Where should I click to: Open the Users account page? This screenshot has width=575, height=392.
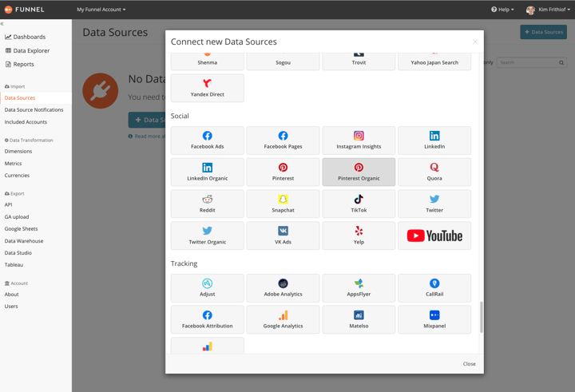pos(11,307)
